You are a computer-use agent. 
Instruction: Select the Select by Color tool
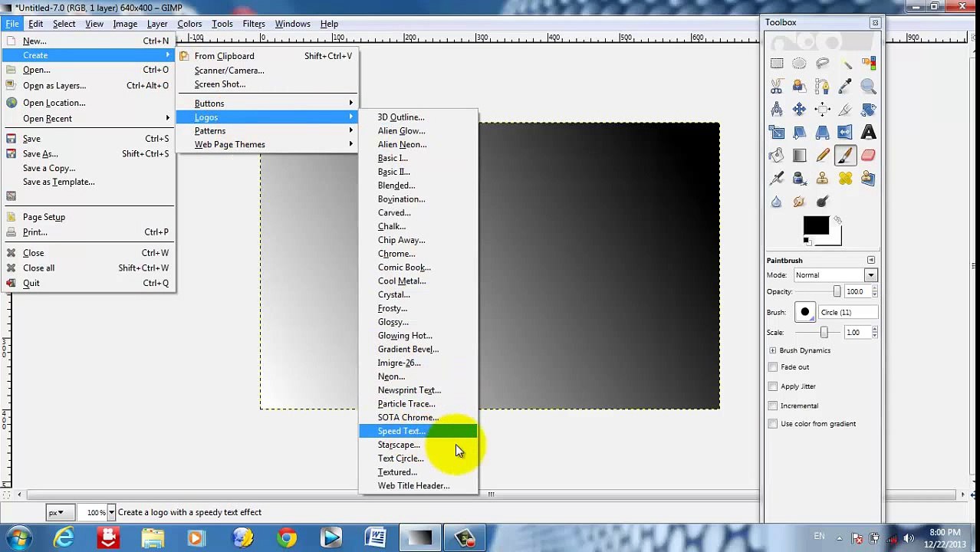(x=868, y=64)
